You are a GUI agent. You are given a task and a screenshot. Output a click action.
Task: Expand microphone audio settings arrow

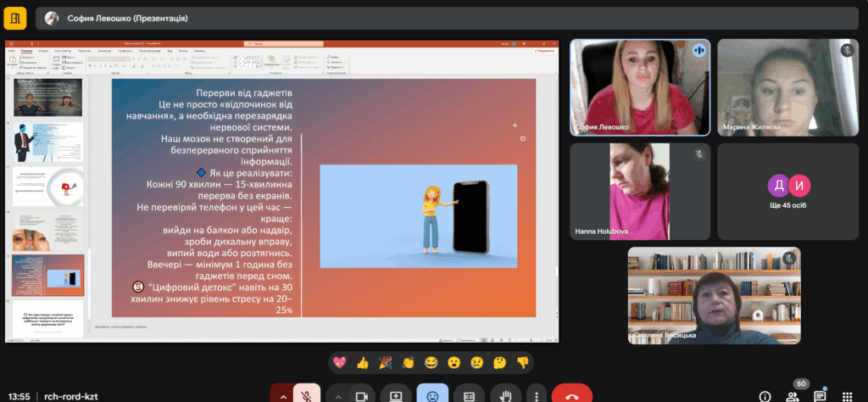coord(282,395)
